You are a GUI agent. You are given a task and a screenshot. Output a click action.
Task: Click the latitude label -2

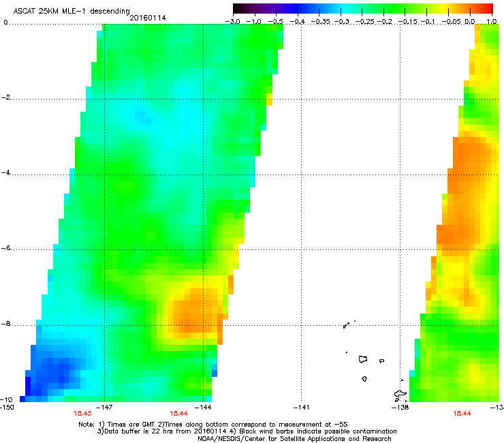click(x=6, y=97)
